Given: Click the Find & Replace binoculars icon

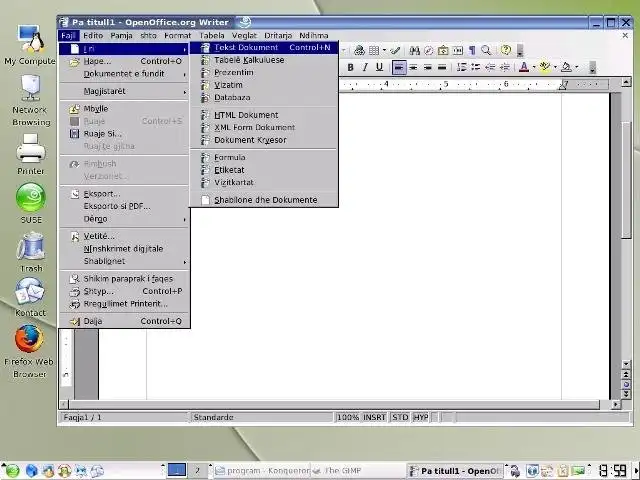Looking at the screenshot, I should 414,51.
